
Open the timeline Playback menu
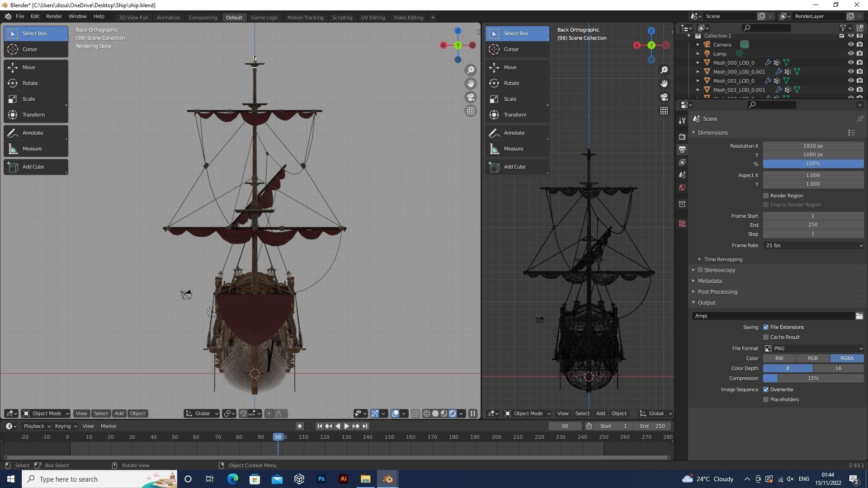37,426
